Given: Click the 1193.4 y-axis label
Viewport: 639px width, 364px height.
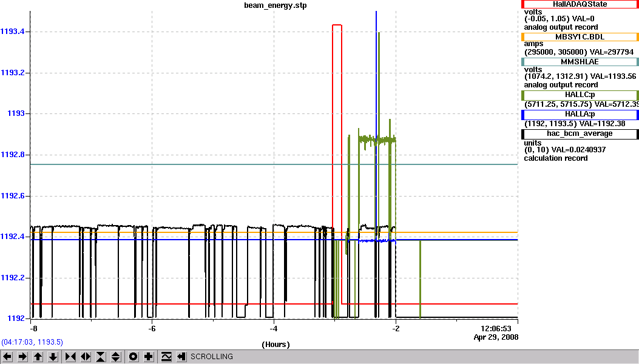Looking at the screenshot, I should pyautogui.click(x=12, y=32).
